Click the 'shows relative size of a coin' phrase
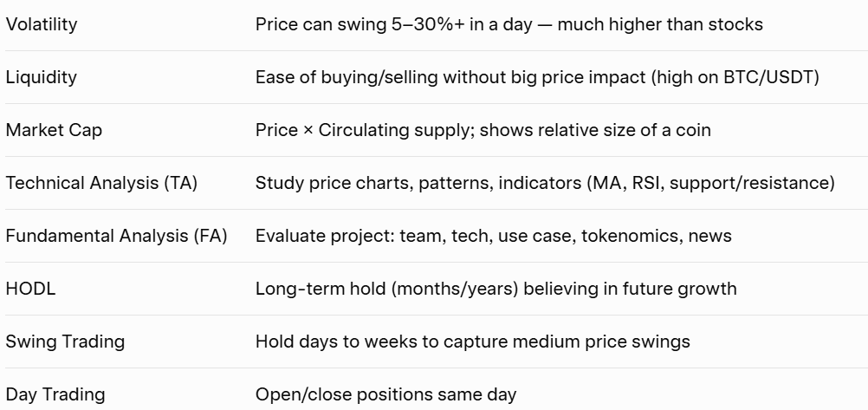868x410 pixels. (595, 130)
